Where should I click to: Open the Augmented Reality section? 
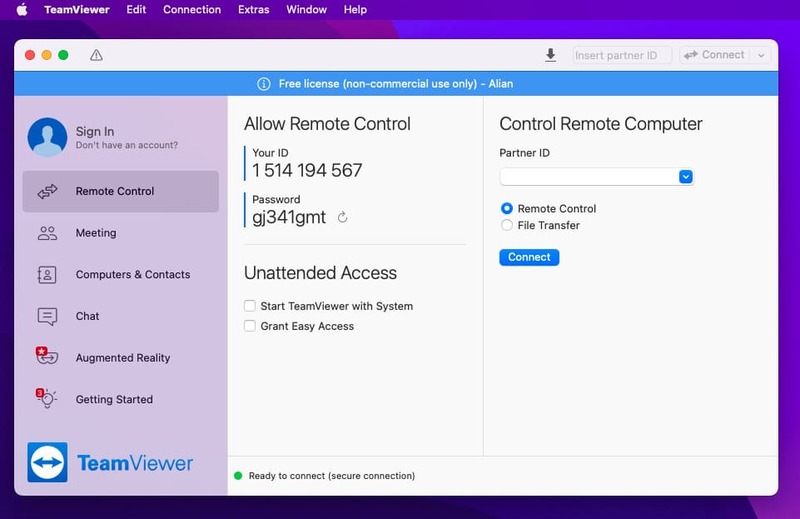120,358
